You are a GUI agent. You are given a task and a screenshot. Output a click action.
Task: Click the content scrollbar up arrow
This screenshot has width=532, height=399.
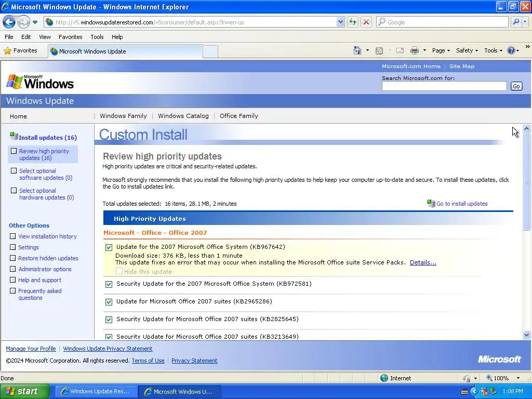pos(527,129)
